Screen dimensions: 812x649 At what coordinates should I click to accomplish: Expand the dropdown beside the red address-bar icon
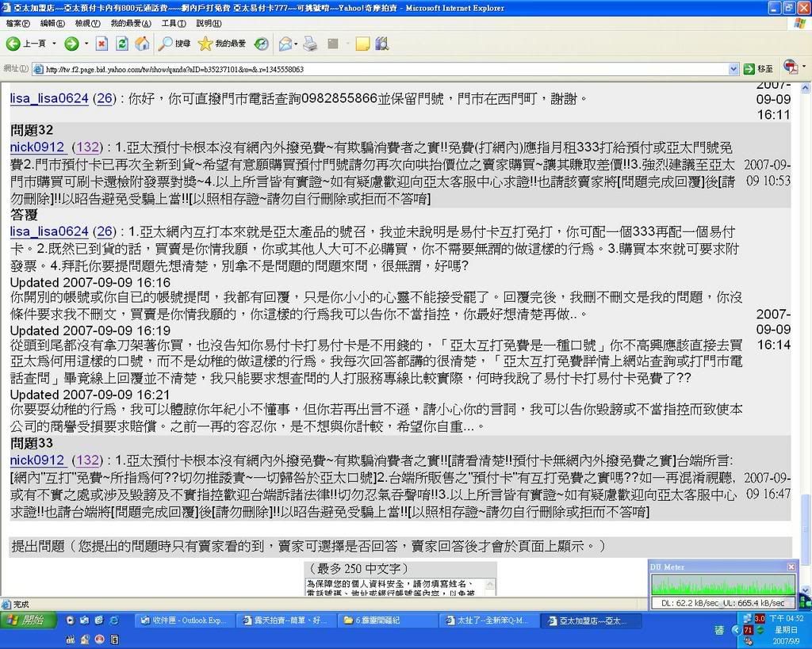point(804,67)
